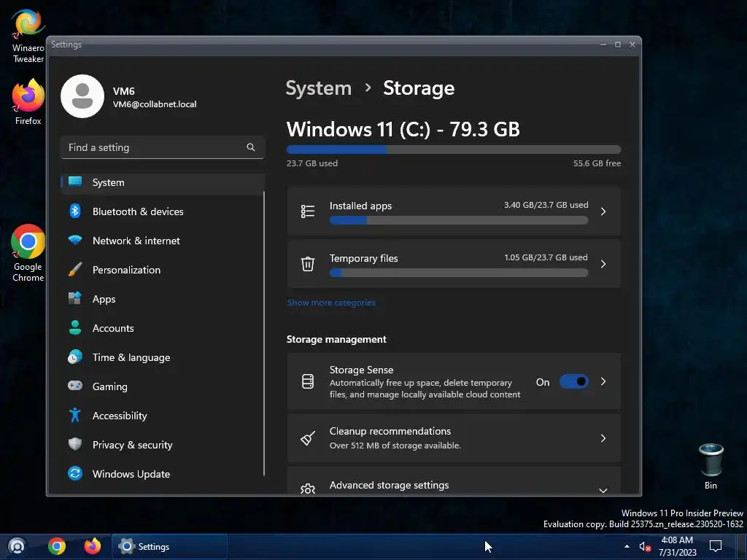The height and width of the screenshot is (560, 747).
Task: Click 'Over 512 MB of storage available.' text
Action: point(395,446)
